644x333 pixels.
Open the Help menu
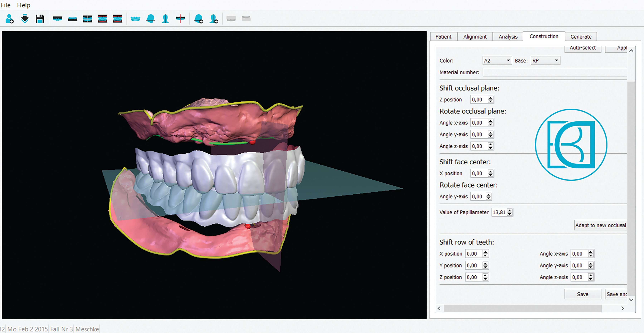point(23,5)
